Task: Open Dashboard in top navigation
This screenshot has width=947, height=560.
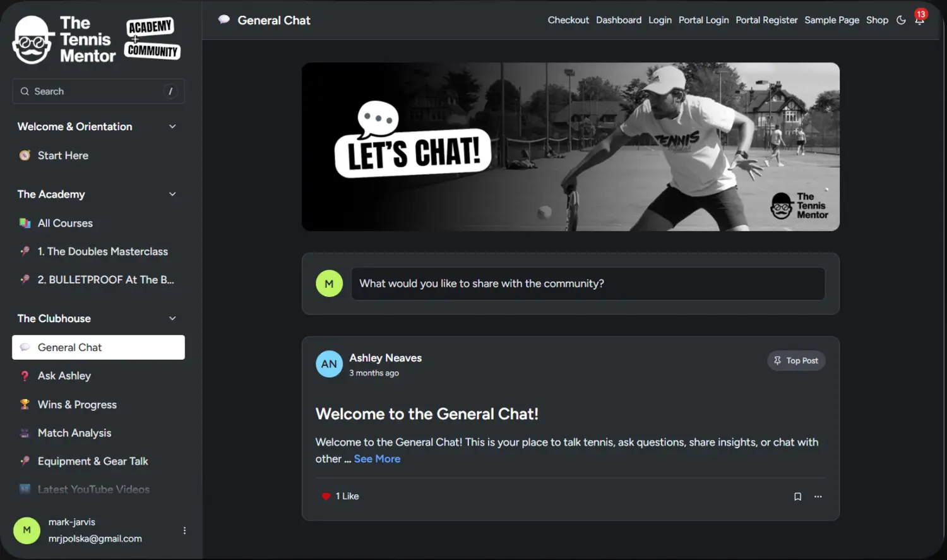Action: point(619,20)
